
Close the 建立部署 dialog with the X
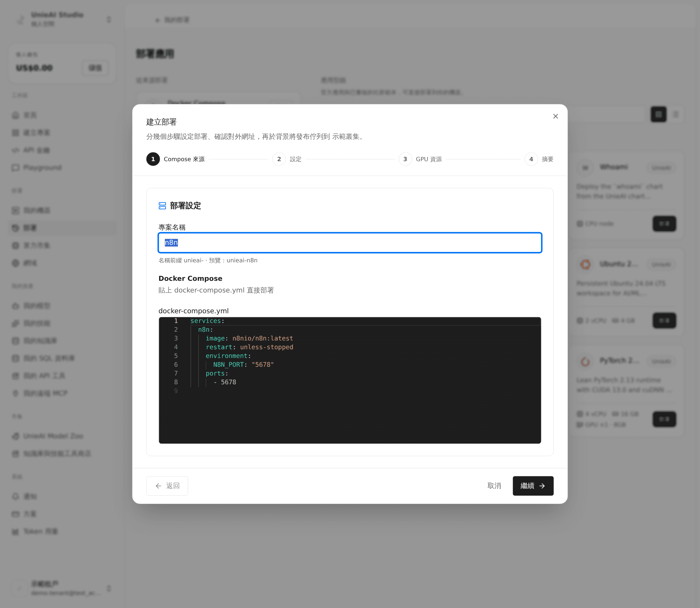(x=555, y=116)
